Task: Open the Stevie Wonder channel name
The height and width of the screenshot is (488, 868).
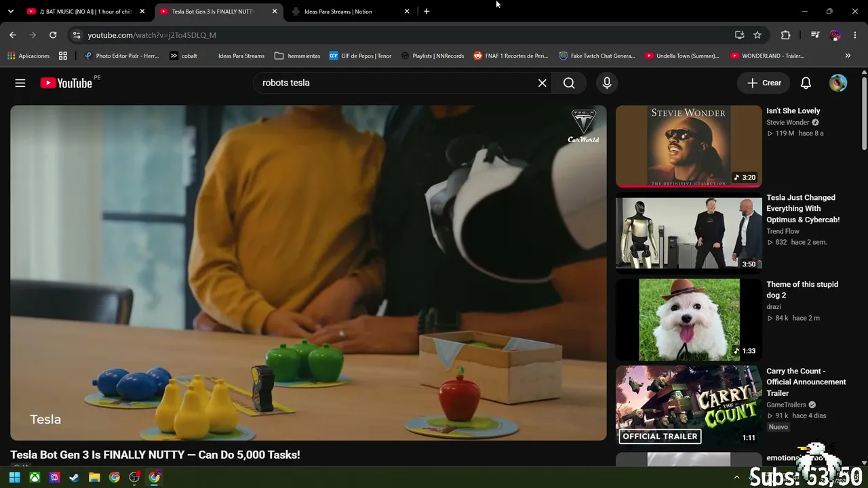Action: (788, 123)
